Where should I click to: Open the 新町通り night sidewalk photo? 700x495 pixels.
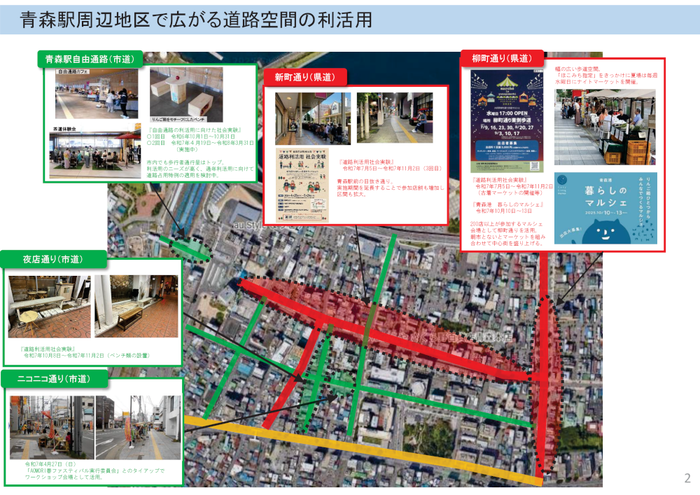coord(395,117)
